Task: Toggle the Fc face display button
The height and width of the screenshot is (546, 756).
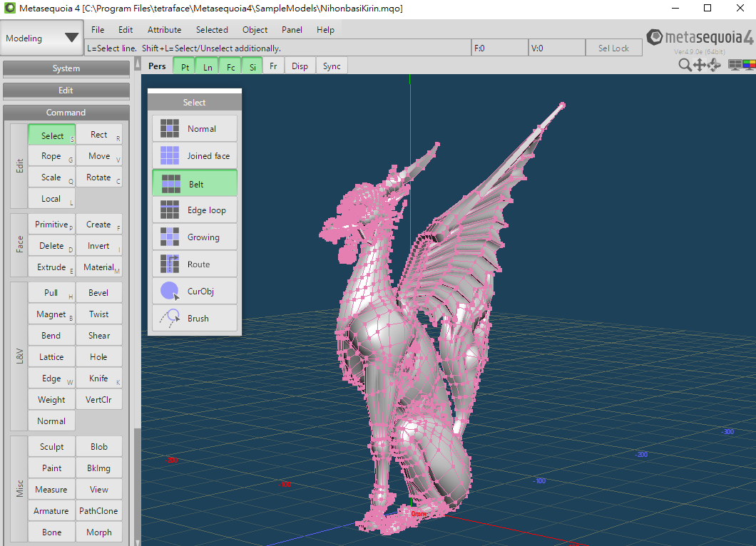Action: coord(230,66)
